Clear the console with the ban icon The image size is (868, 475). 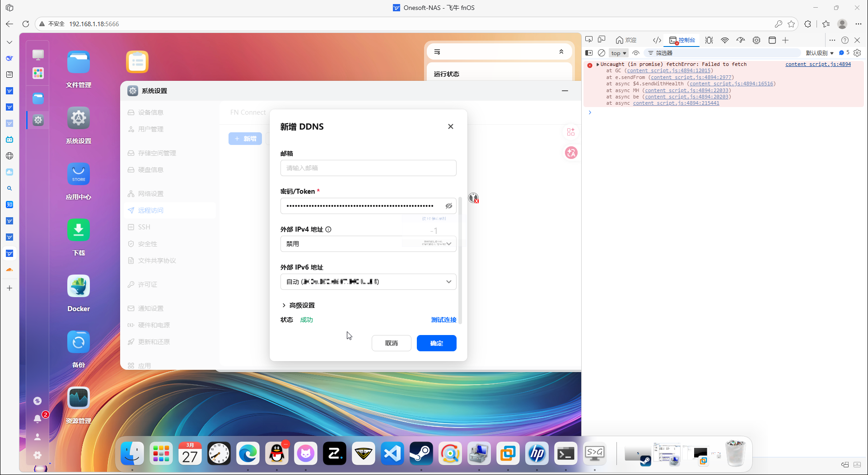click(x=602, y=53)
